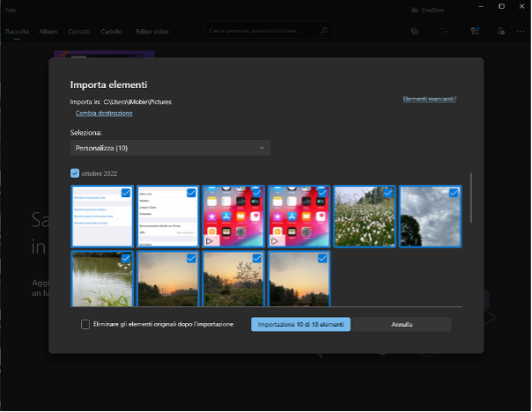Open the Cartelle tab
Image resolution: width=532 pixels, height=412 pixels.
(x=111, y=31)
